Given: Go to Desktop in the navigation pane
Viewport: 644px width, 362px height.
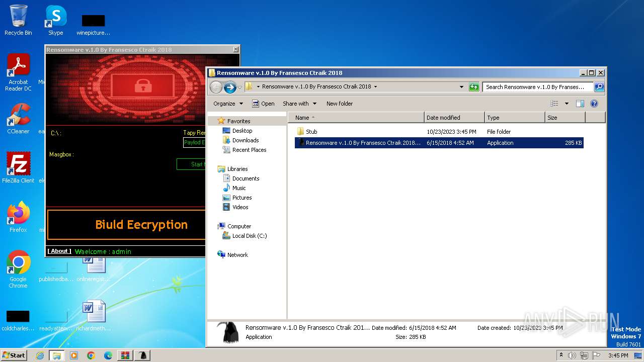Looking at the screenshot, I should [242, 131].
